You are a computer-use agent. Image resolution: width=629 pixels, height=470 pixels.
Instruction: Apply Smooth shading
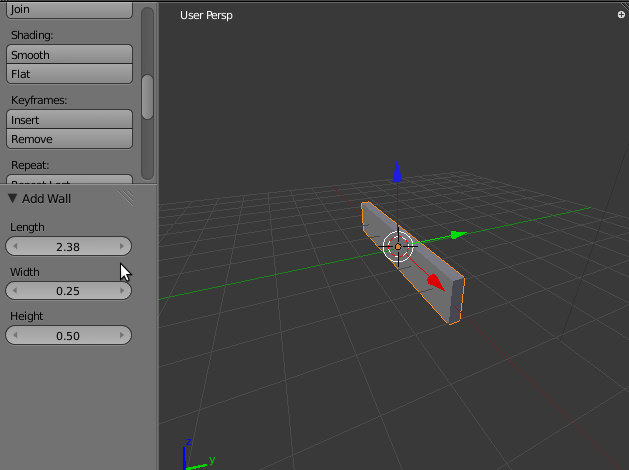69,55
